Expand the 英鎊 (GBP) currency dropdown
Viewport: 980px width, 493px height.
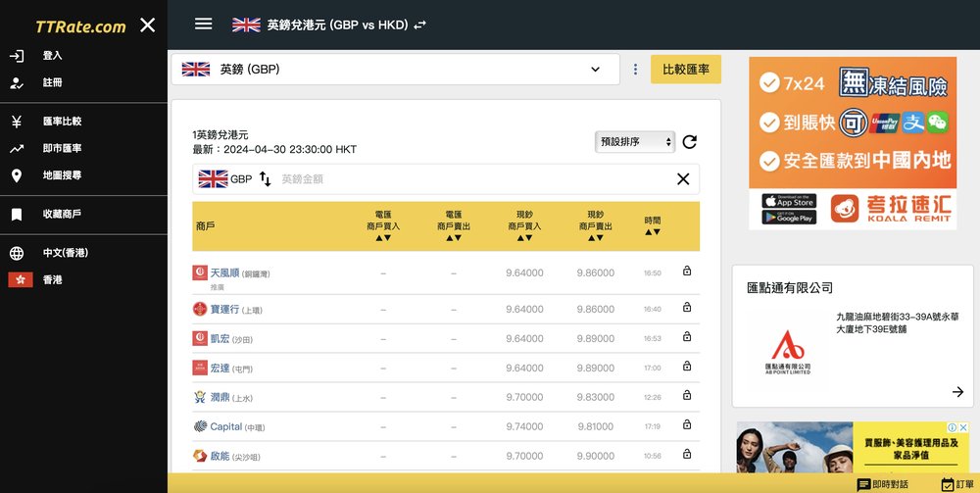[x=594, y=70]
